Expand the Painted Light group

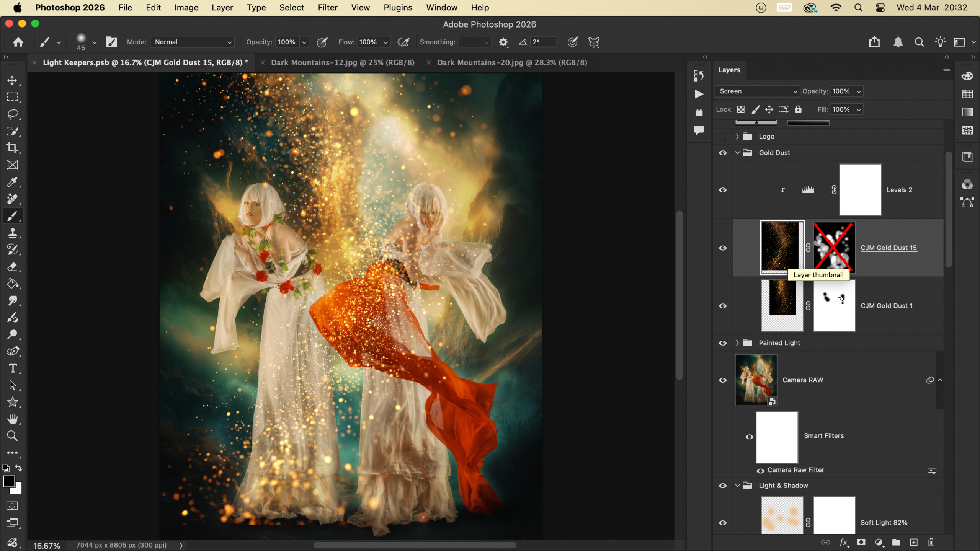737,343
